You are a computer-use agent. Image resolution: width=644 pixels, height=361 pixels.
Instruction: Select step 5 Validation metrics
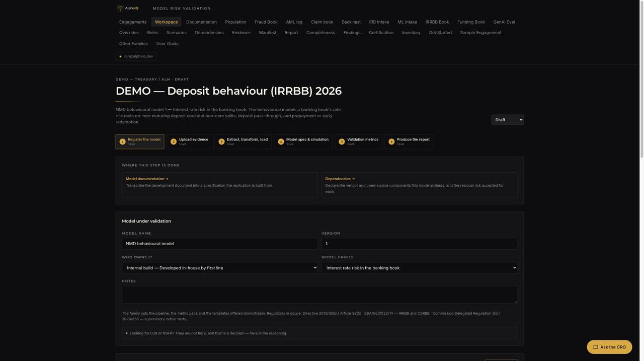[359, 142]
